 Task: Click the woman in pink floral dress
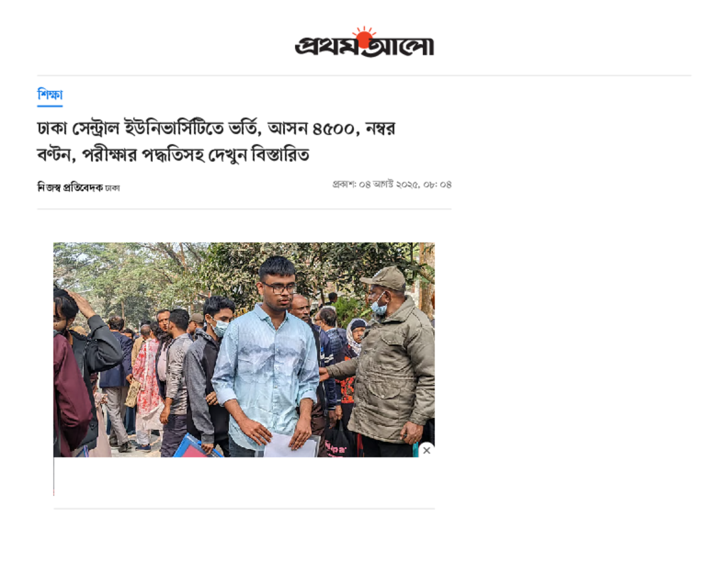pyautogui.click(x=148, y=381)
